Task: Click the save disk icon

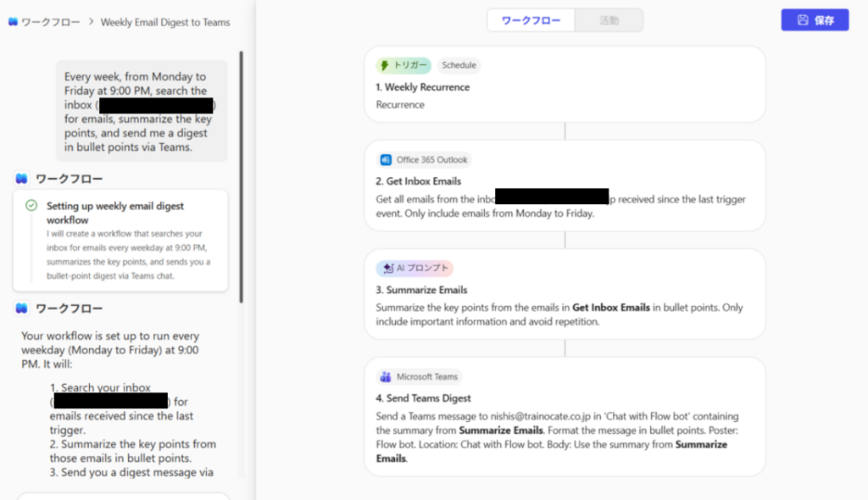Action: pos(802,20)
